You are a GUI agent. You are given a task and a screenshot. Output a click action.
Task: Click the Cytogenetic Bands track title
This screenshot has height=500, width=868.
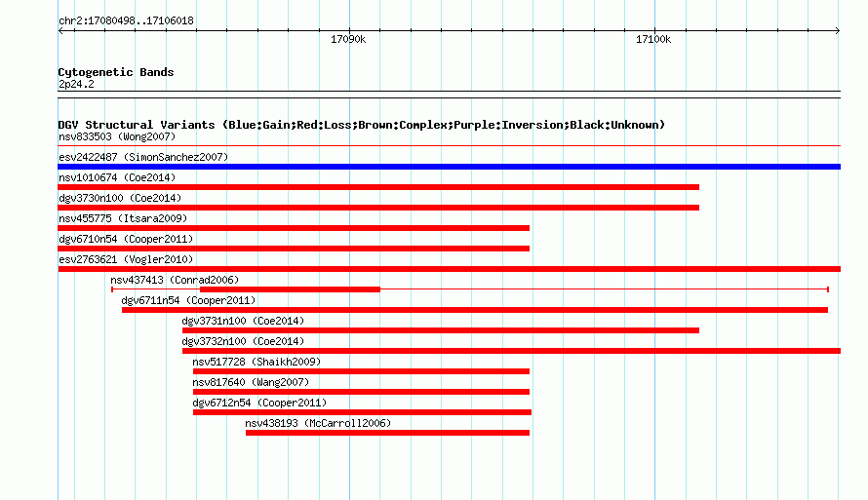(x=116, y=72)
